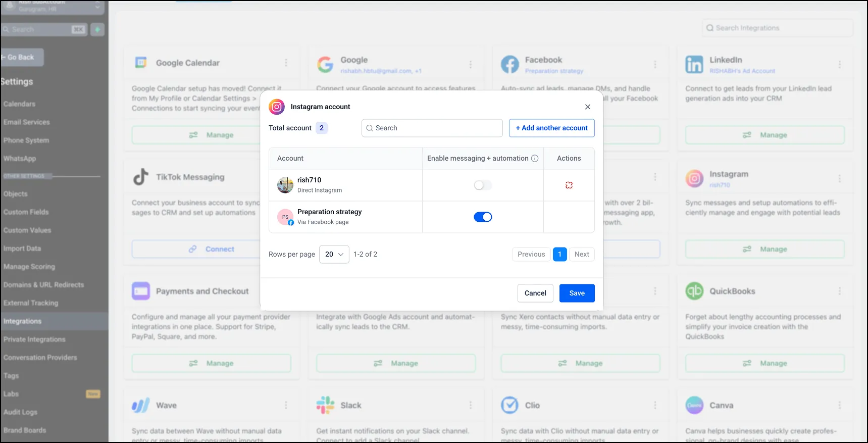Open QuickBooks card options menu
Screen dimensions: 868x443
click(x=839, y=291)
